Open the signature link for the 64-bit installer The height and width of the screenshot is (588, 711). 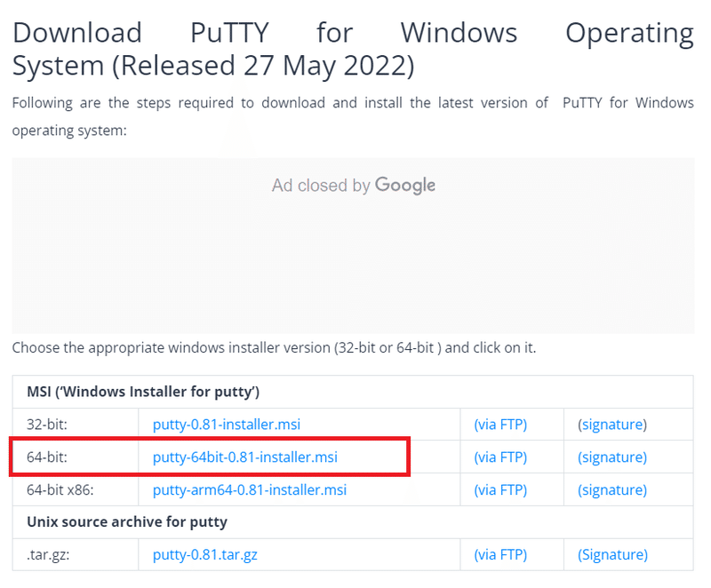[612, 457]
